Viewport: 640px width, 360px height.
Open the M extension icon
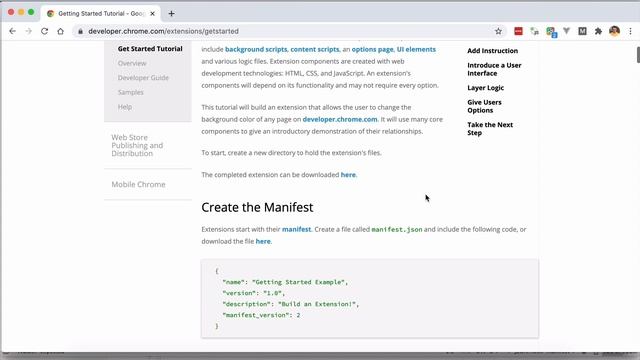click(582, 31)
